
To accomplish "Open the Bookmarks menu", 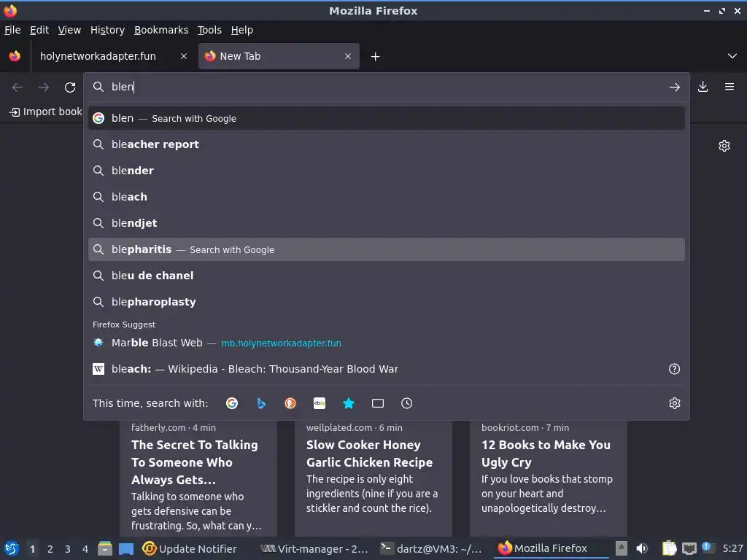I will point(161,30).
